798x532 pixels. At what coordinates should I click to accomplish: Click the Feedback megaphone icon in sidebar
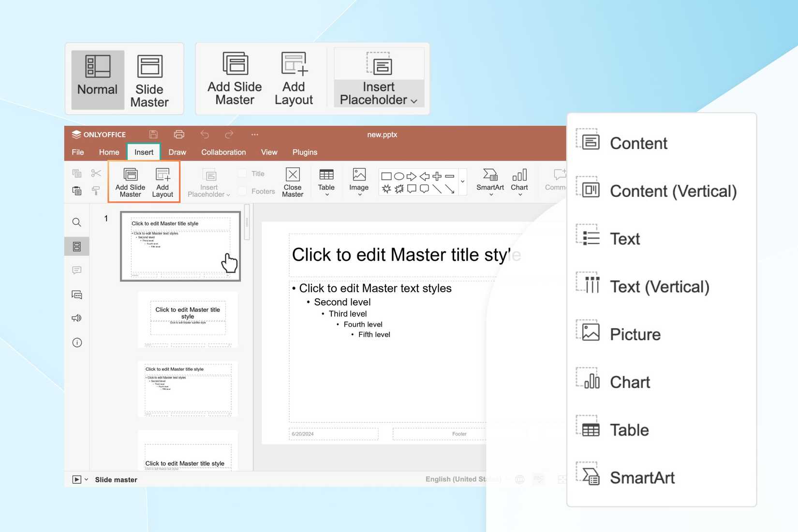(77, 318)
